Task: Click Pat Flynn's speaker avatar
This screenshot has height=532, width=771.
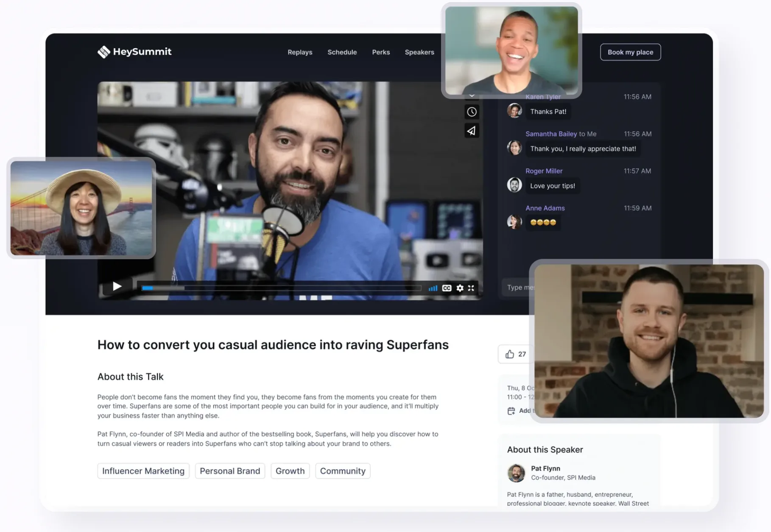Action: pos(516,473)
